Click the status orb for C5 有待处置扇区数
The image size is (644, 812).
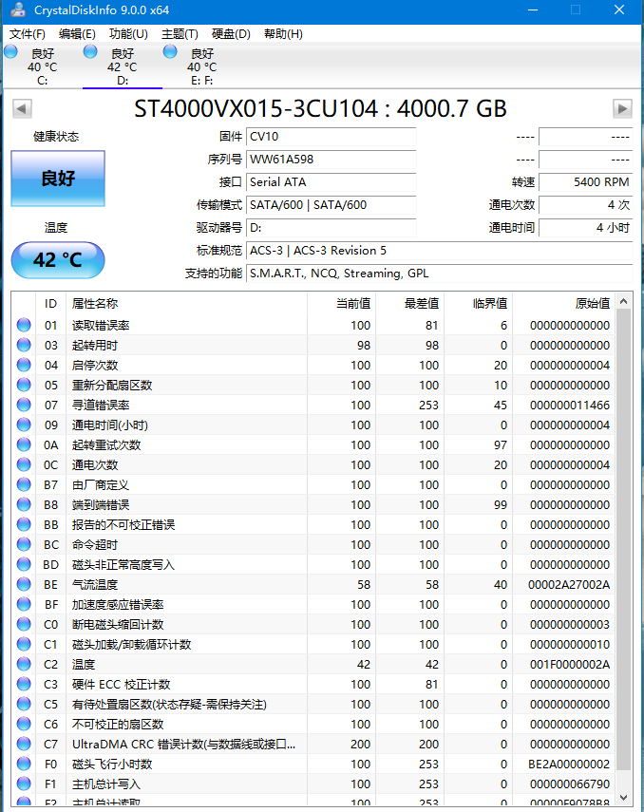pos(24,704)
